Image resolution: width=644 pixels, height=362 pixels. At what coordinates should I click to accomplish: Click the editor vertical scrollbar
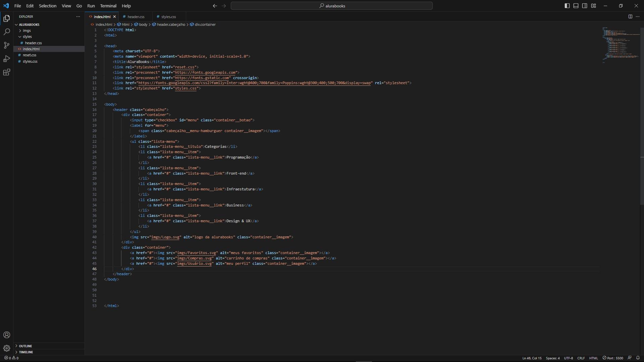(642, 116)
